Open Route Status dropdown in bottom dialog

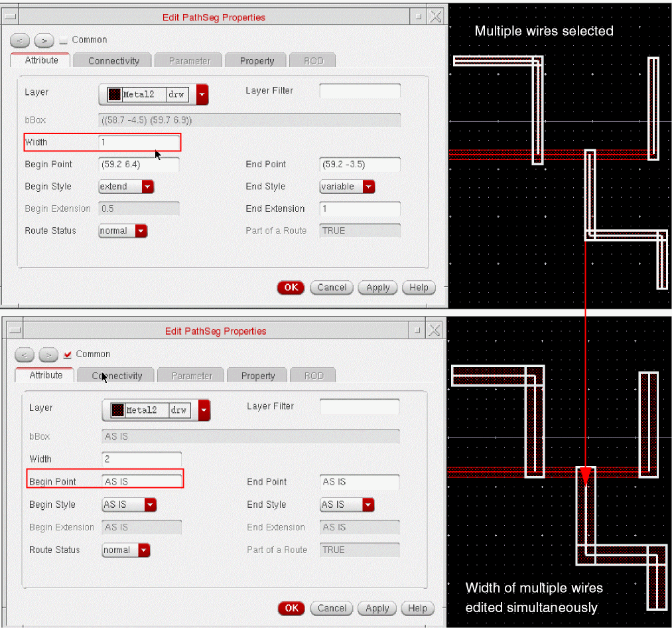[144, 550]
